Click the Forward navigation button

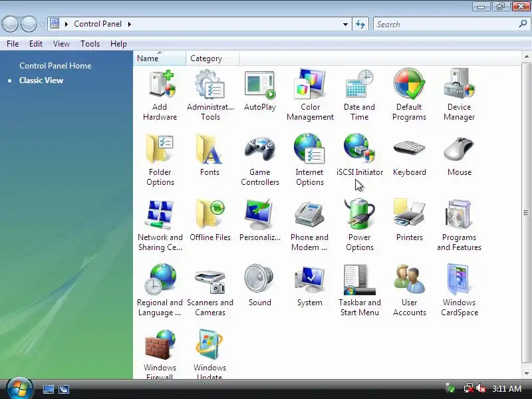(x=29, y=24)
